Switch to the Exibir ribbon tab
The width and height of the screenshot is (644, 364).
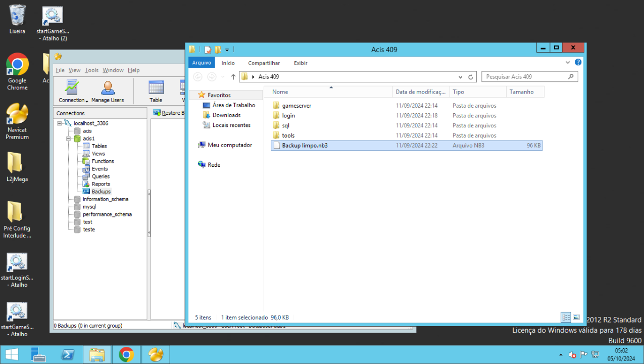[x=301, y=63]
